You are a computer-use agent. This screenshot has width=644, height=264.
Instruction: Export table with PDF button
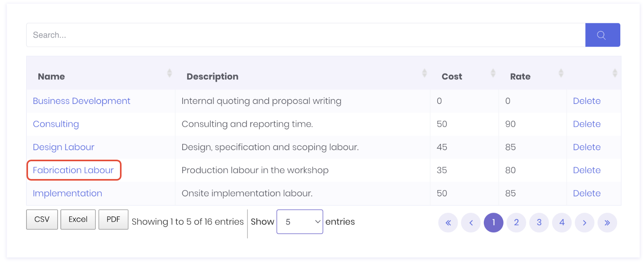(x=113, y=219)
